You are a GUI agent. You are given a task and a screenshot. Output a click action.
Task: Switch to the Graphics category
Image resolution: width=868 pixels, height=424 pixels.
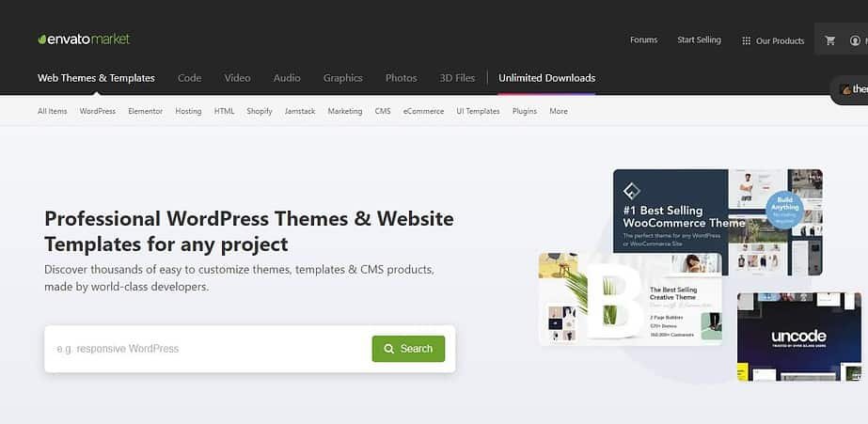tap(342, 78)
